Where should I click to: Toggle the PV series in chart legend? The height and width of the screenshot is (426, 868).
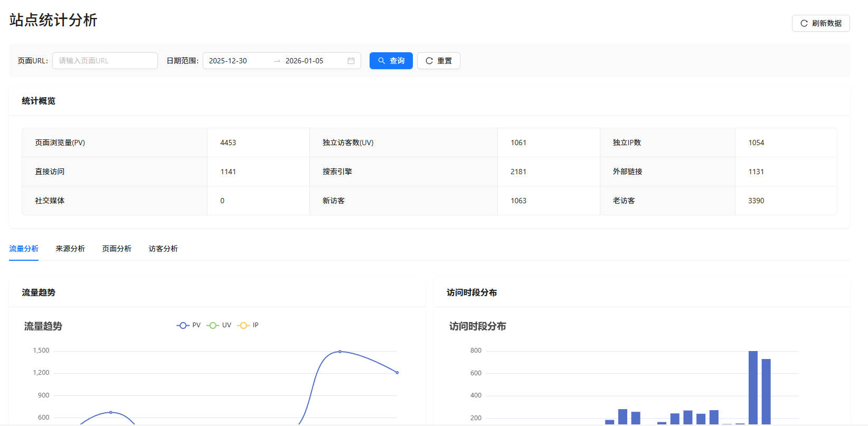coord(188,325)
